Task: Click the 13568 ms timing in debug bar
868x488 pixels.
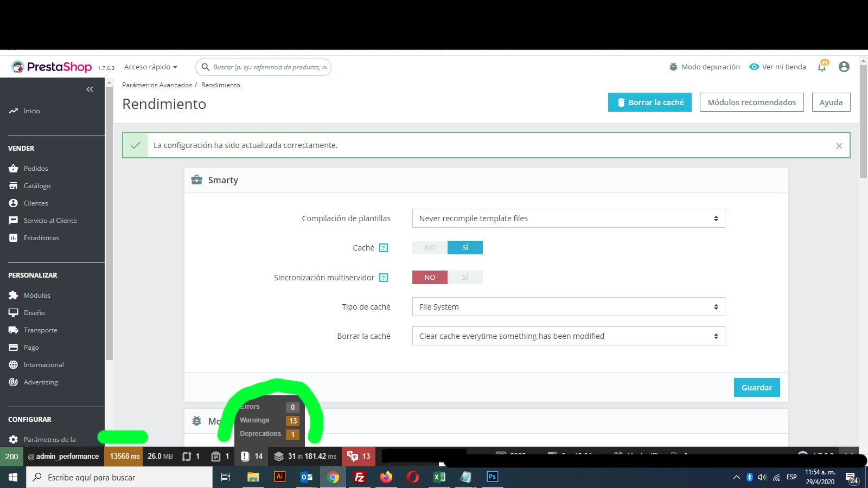Action: (x=124, y=457)
